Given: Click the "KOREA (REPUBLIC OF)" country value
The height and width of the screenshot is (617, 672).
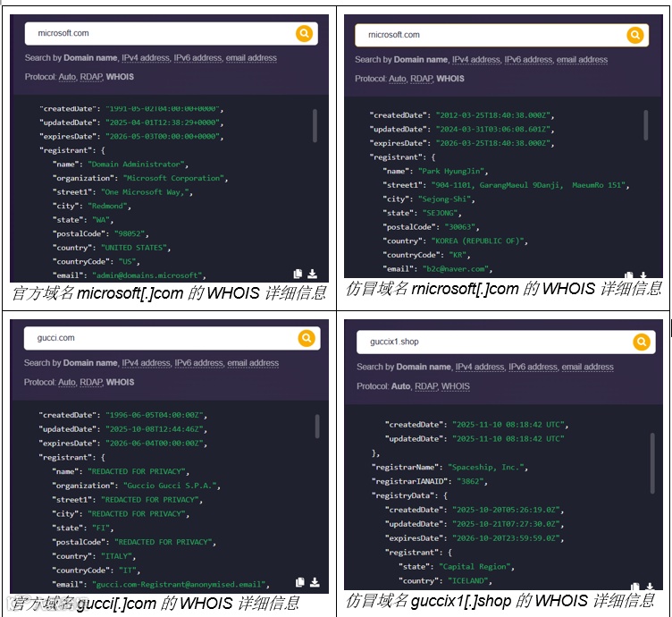Looking at the screenshot, I should [477, 241].
